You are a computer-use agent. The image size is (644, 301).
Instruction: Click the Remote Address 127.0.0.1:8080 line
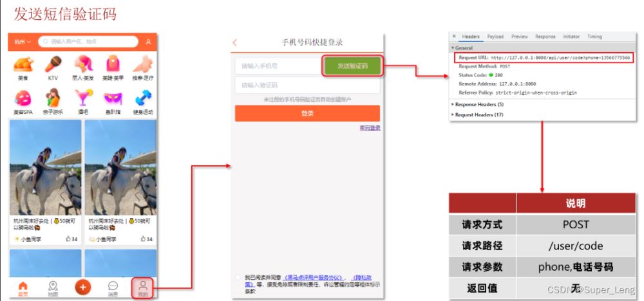pos(497,84)
